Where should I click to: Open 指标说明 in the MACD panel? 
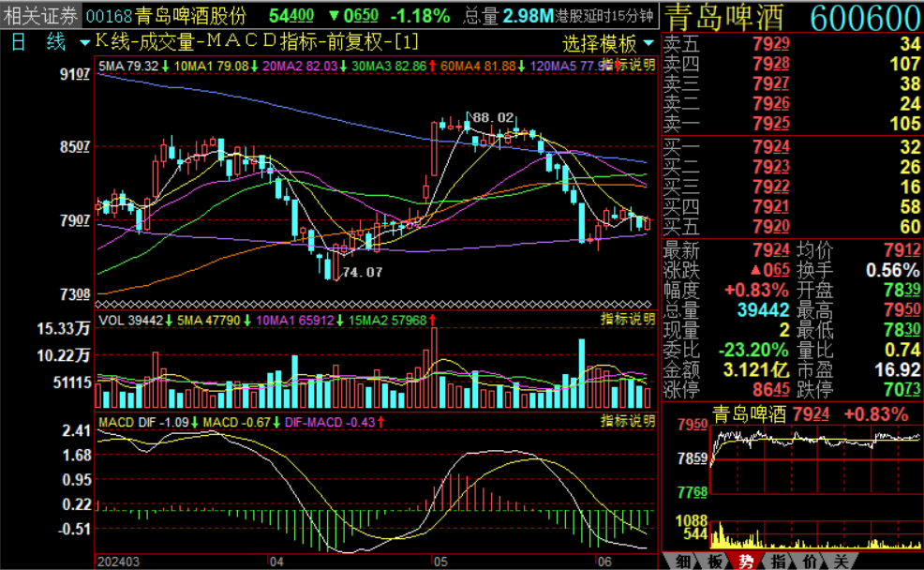tap(628, 421)
